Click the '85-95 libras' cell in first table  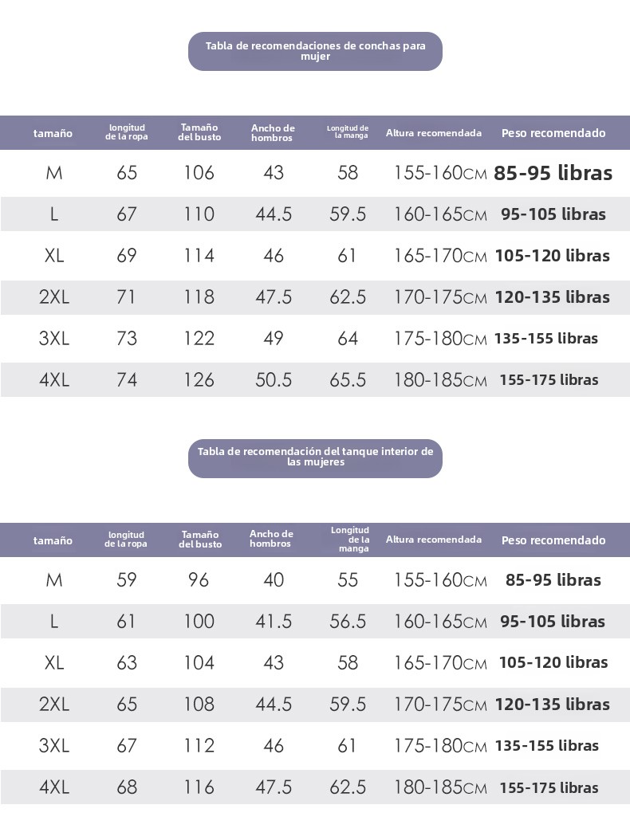pos(553,172)
